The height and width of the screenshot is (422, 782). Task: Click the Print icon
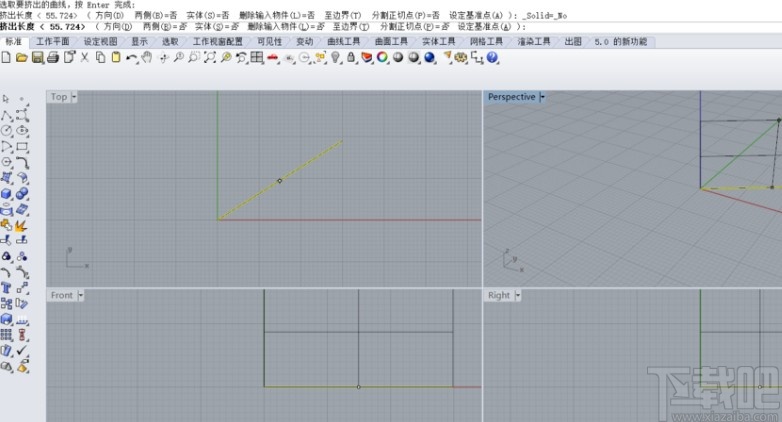coord(53,58)
